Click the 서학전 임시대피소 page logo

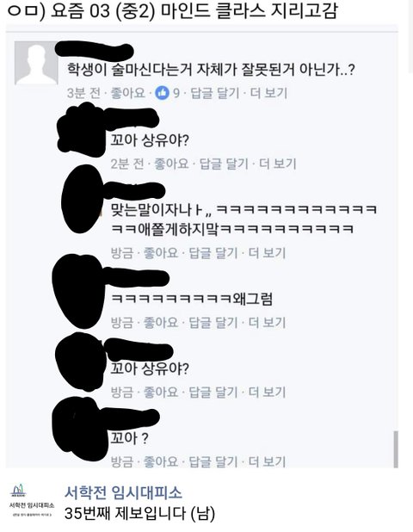31,500
